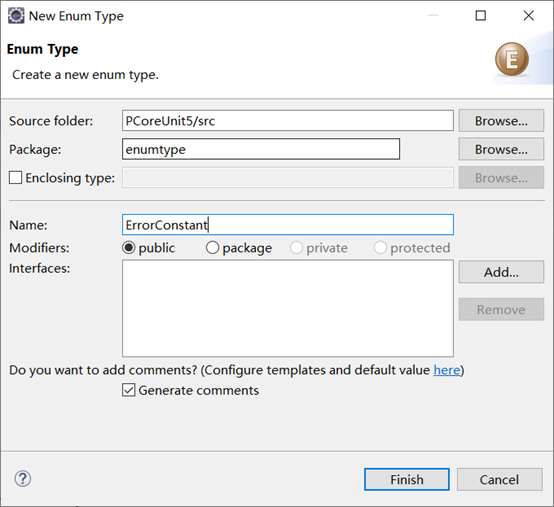Click the Source folder text field

[x=288, y=120]
